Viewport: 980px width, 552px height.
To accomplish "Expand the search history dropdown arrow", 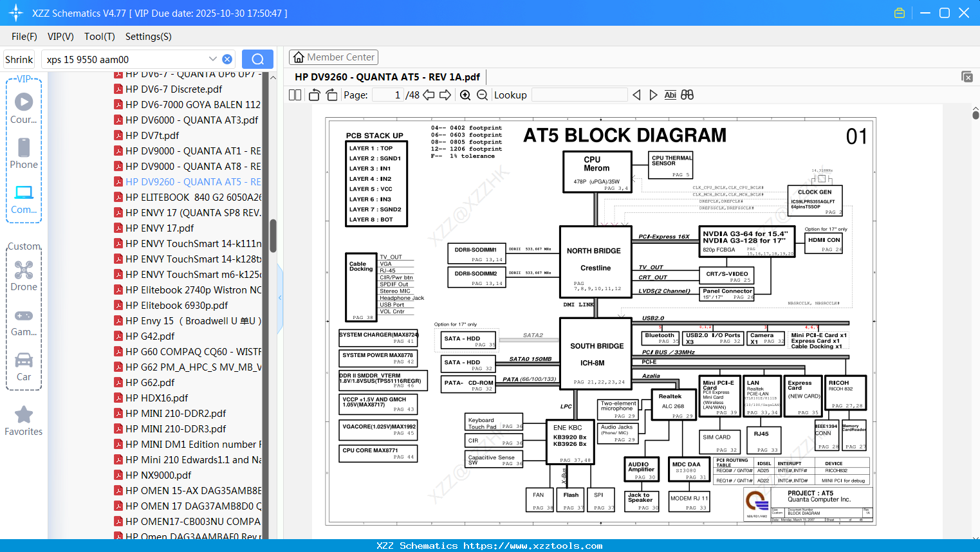I will 213,59.
